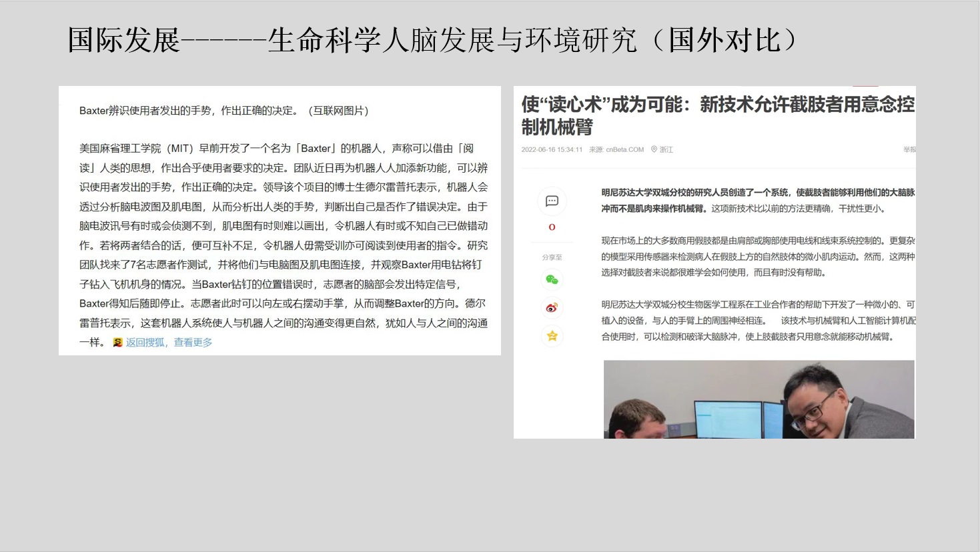Click the Sohu logo icon
980x552 pixels.
pos(117,343)
